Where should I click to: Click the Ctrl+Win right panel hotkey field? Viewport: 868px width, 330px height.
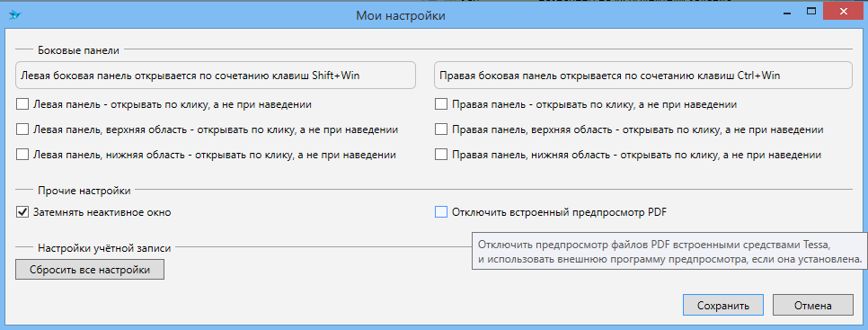click(x=643, y=76)
